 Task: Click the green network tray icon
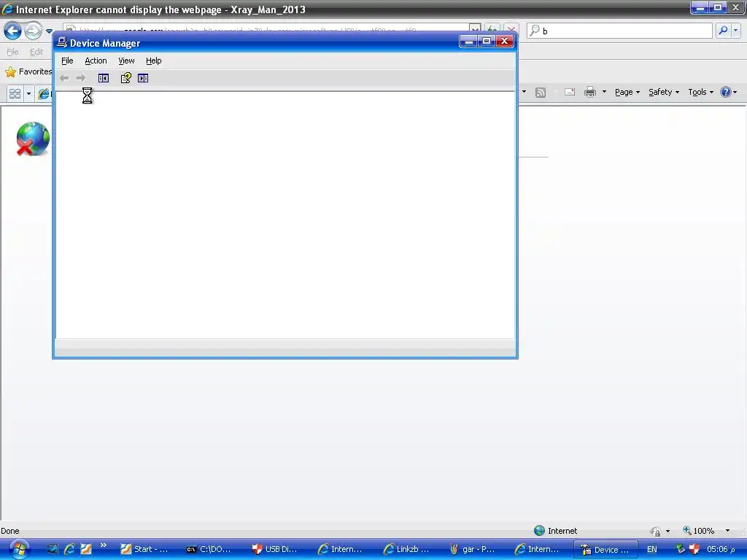(x=681, y=549)
